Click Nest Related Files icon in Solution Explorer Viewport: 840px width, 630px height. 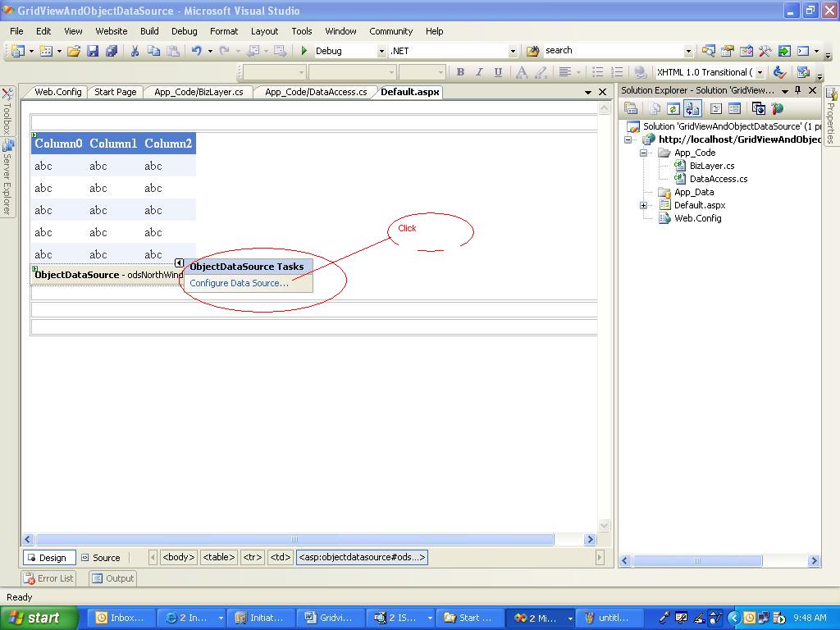point(692,109)
